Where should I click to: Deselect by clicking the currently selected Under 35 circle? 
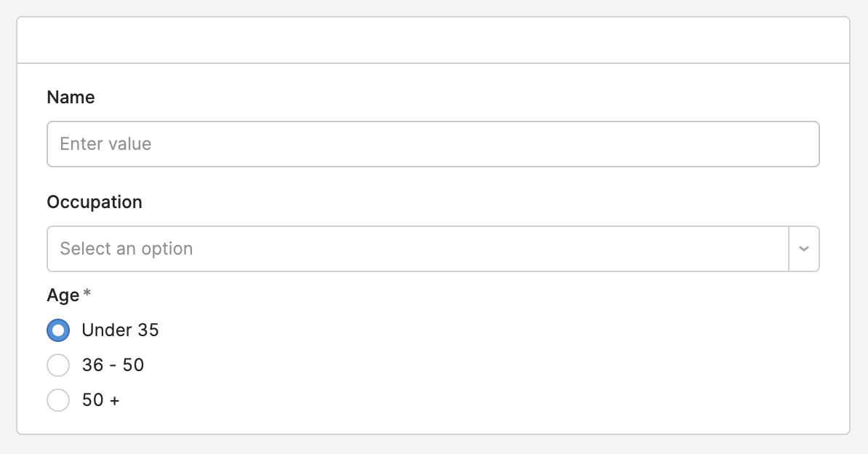tap(58, 330)
